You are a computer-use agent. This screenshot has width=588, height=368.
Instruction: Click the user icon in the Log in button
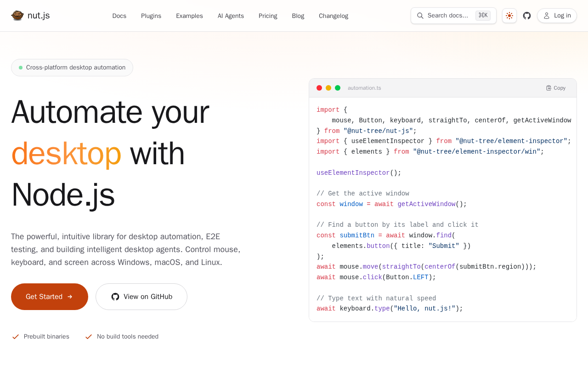point(547,16)
